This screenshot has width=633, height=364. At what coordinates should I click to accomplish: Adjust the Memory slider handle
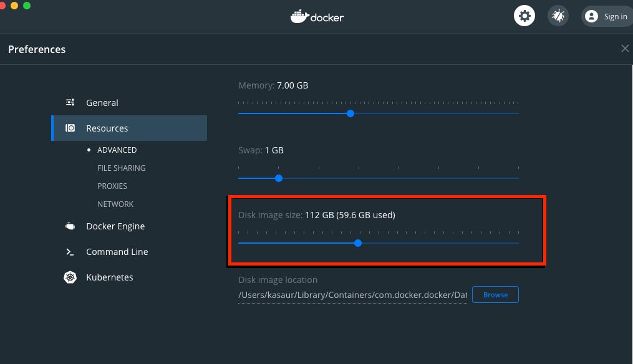point(350,113)
